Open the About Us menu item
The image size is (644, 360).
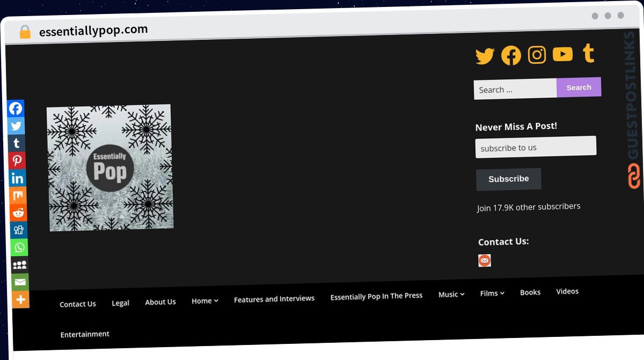coord(160,301)
